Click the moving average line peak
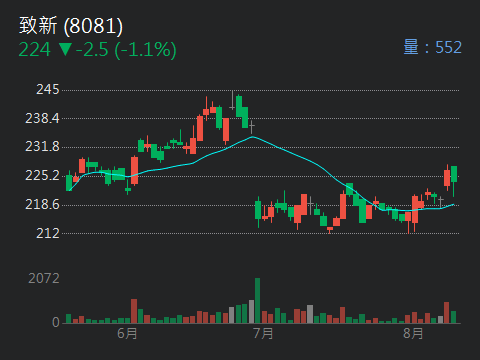480x360 pixels. click(253, 137)
